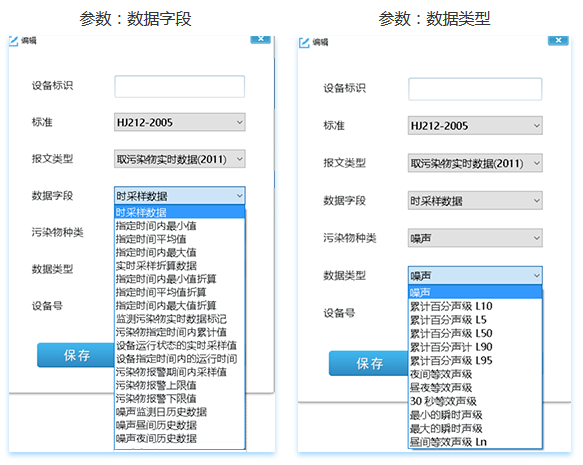Click the edit pencil icon in left dialog
This screenshot has height=465, width=583.
(13, 41)
